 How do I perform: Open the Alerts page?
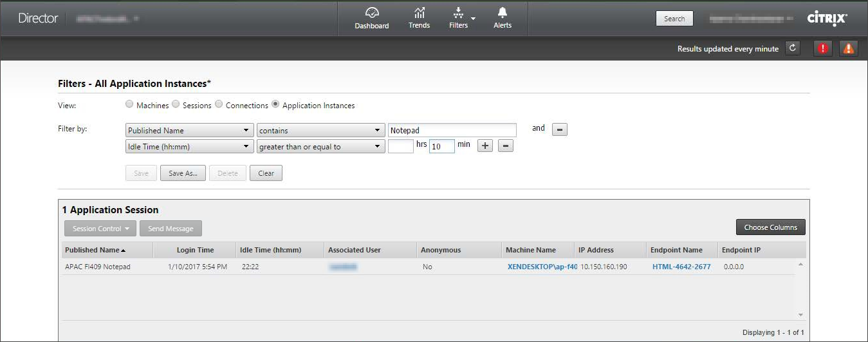(x=503, y=17)
